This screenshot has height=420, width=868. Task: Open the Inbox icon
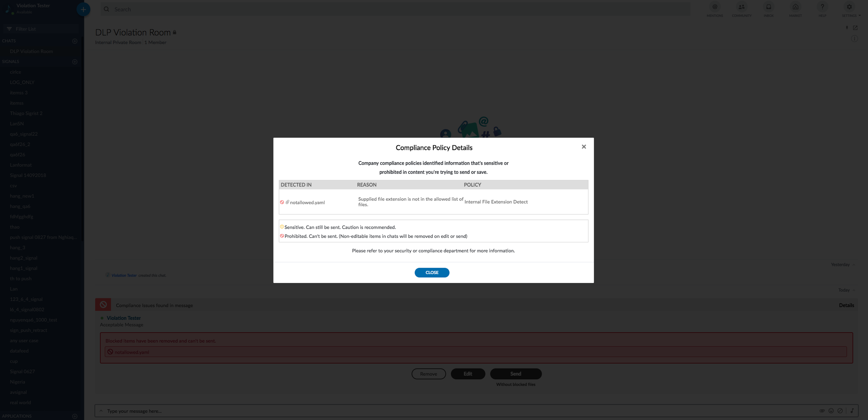[768, 7]
